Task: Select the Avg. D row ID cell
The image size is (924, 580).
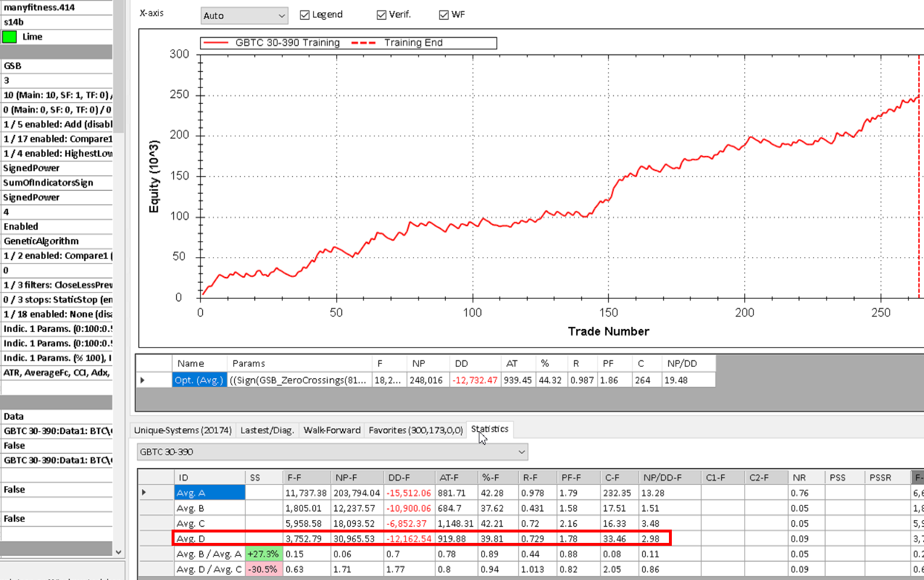Action: 209,538
